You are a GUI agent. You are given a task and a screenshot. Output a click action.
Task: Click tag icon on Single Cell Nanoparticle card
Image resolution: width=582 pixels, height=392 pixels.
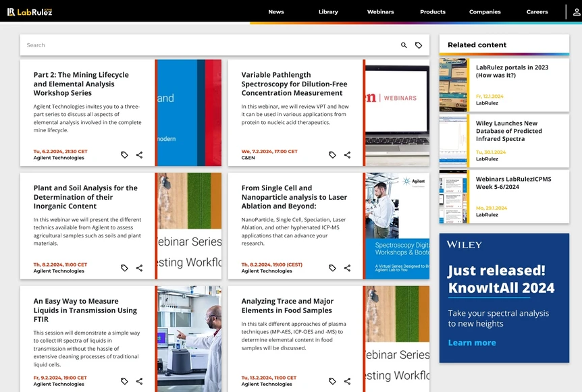pos(332,268)
